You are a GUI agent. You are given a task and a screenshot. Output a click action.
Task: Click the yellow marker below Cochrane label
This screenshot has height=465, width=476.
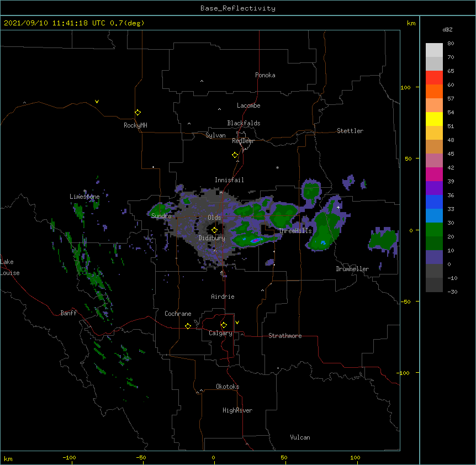188,326
